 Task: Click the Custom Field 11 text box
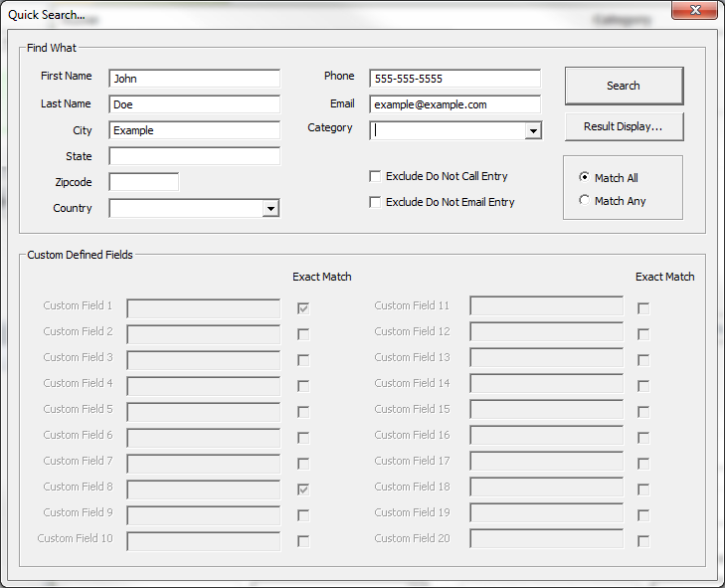click(546, 306)
